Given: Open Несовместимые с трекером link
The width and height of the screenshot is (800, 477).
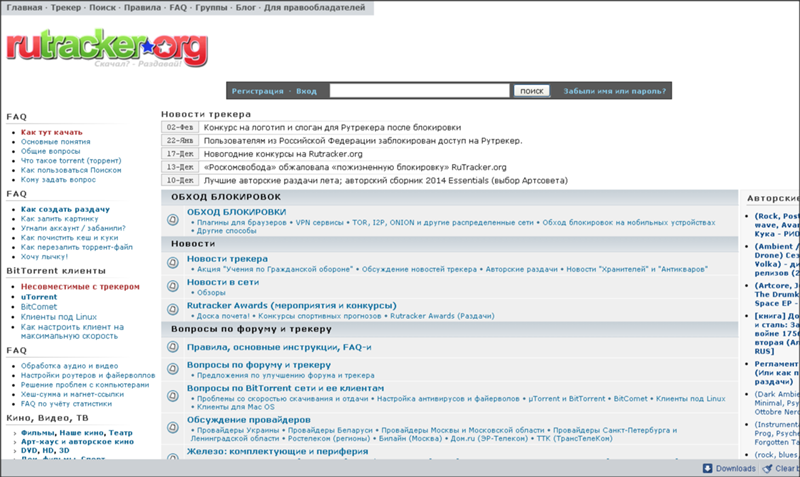Looking at the screenshot, I should pos(80,287).
